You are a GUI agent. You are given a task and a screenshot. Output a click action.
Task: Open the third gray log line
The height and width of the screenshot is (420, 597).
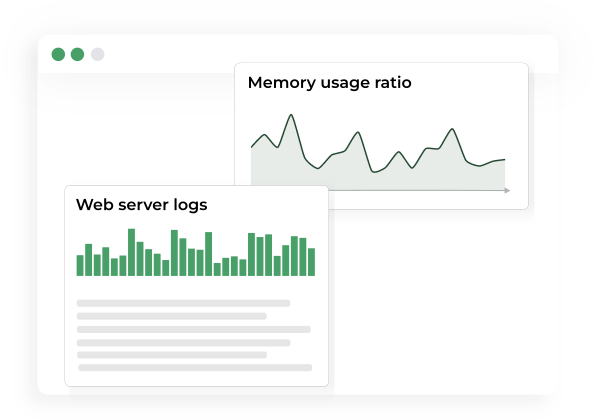[x=194, y=329]
